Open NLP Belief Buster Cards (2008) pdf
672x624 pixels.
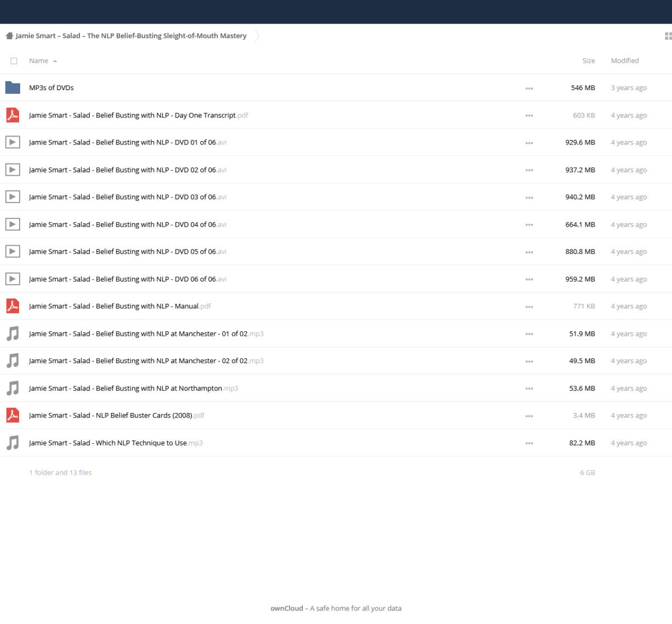click(116, 415)
